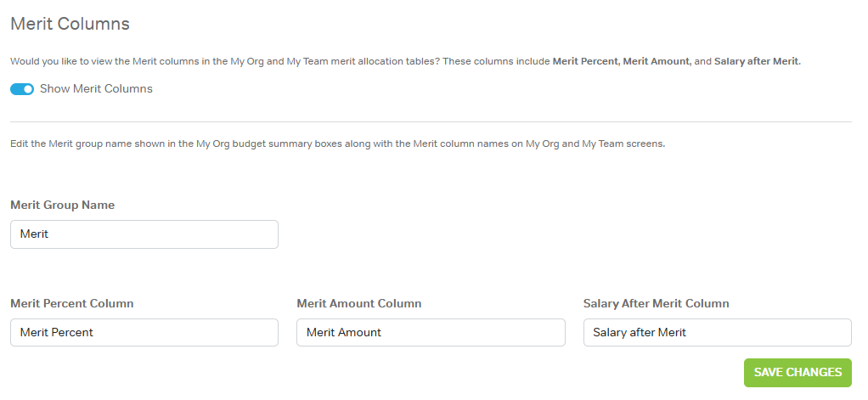Click into the Merit Group Name field
The width and height of the screenshot is (868, 400).
click(144, 234)
